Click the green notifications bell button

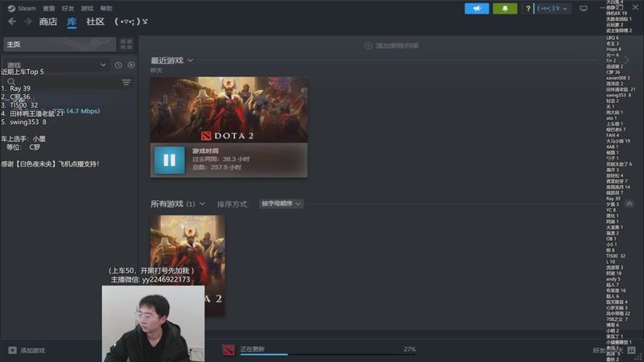pos(505,8)
